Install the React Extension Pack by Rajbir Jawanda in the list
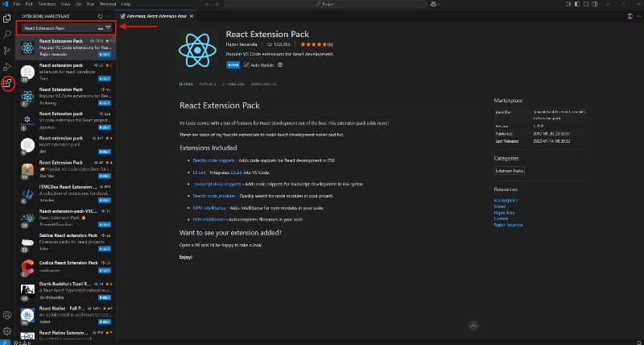The height and width of the screenshot is (345, 644). tap(105, 54)
